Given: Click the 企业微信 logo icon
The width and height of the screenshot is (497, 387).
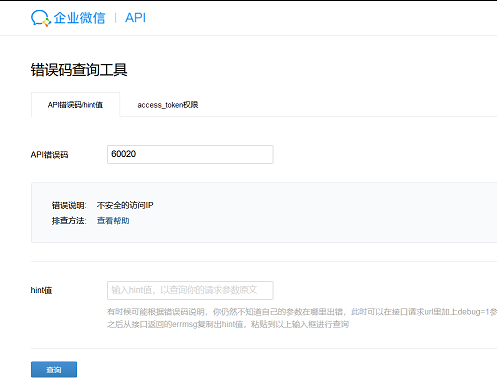Looking at the screenshot, I should point(41,18).
